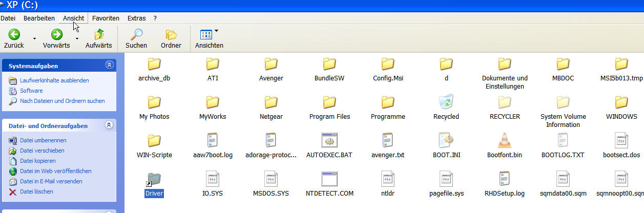
Task: Click the Software task link
Action: point(31,91)
